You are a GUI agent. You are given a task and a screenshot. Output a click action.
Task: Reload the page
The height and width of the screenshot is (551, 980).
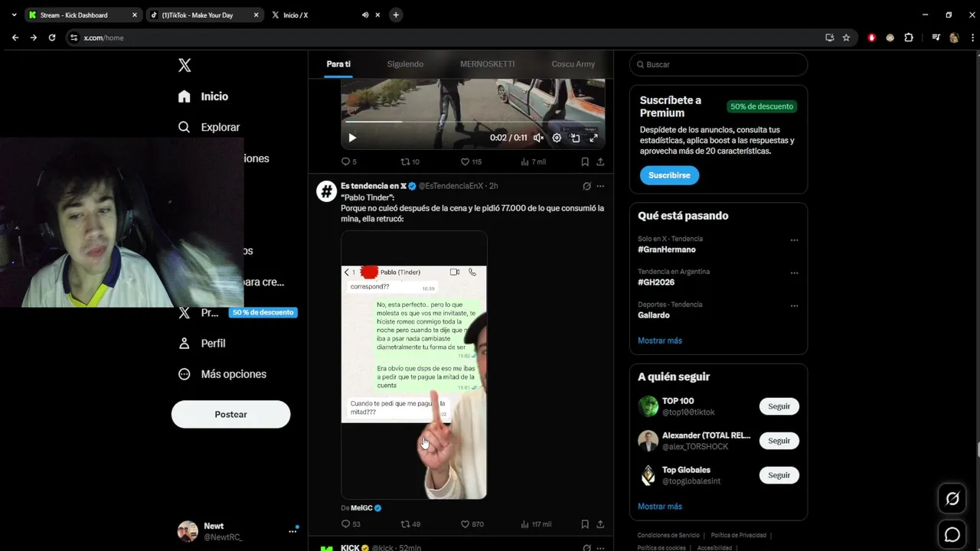tap(52, 37)
